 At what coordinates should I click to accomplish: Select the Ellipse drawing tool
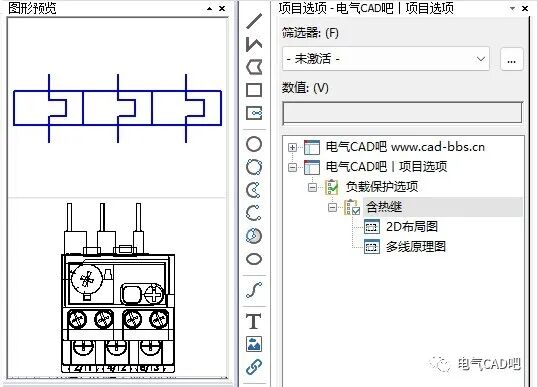[x=254, y=259]
